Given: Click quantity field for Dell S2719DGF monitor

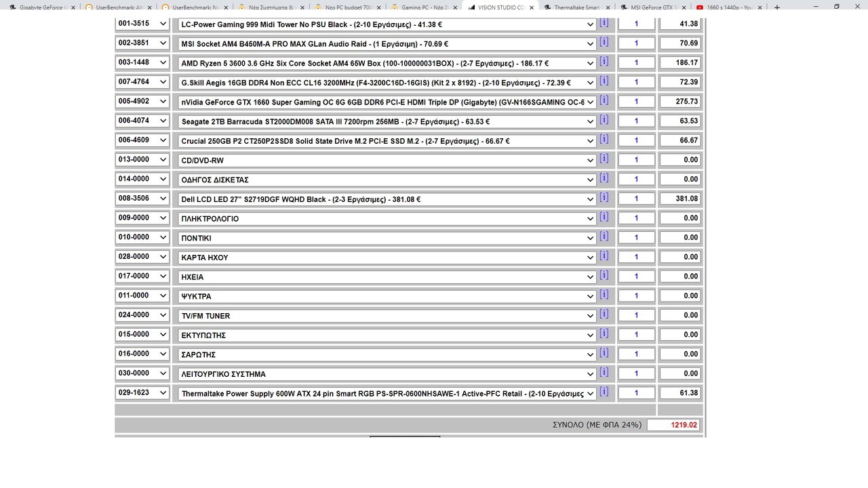Looking at the screenshot, I should [636, 199].
